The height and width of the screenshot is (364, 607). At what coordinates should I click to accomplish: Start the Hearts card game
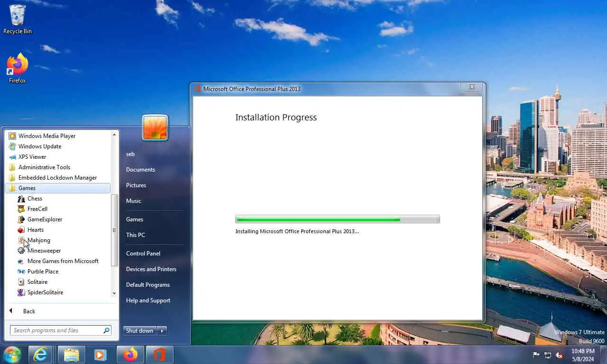coord(35,230)
